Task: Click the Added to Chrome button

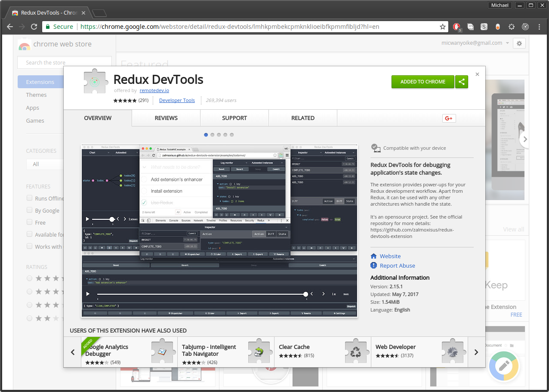Action: point(423,82)
